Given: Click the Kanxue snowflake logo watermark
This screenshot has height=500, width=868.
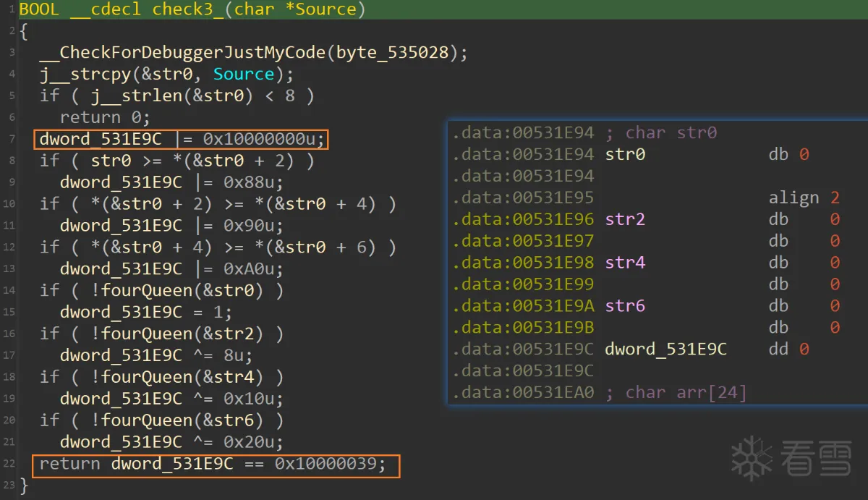Looking at the screenshot, I should [752, 457].
